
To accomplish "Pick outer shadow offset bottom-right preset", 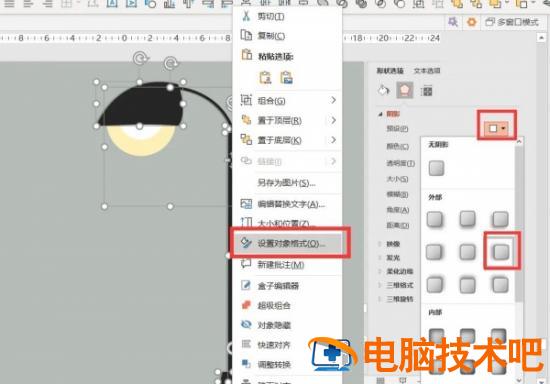I will [435, 220].
